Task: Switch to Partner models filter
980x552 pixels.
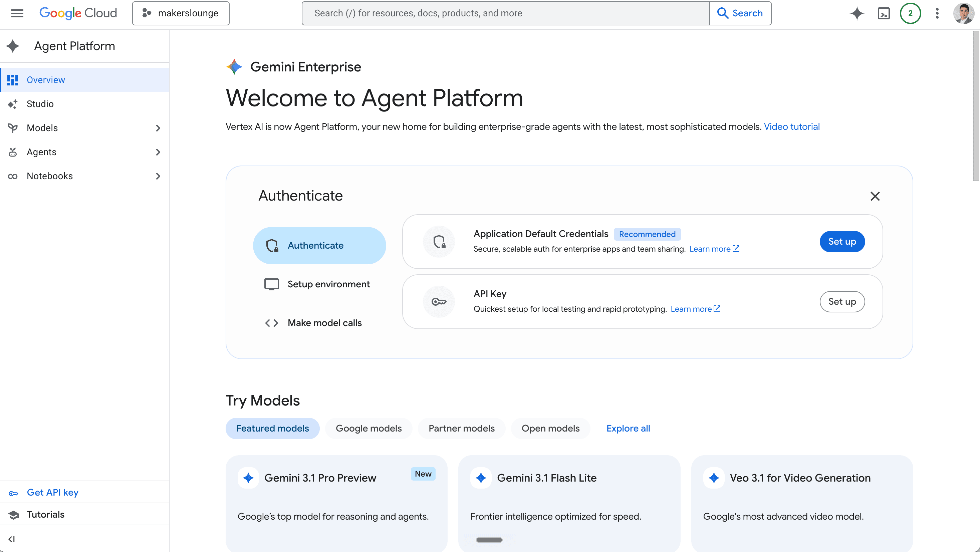Action: [x=462, y=429]
